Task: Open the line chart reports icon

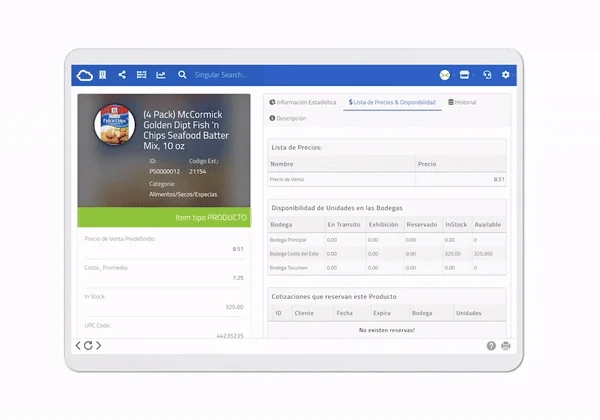Action: (x=161, y=75)
